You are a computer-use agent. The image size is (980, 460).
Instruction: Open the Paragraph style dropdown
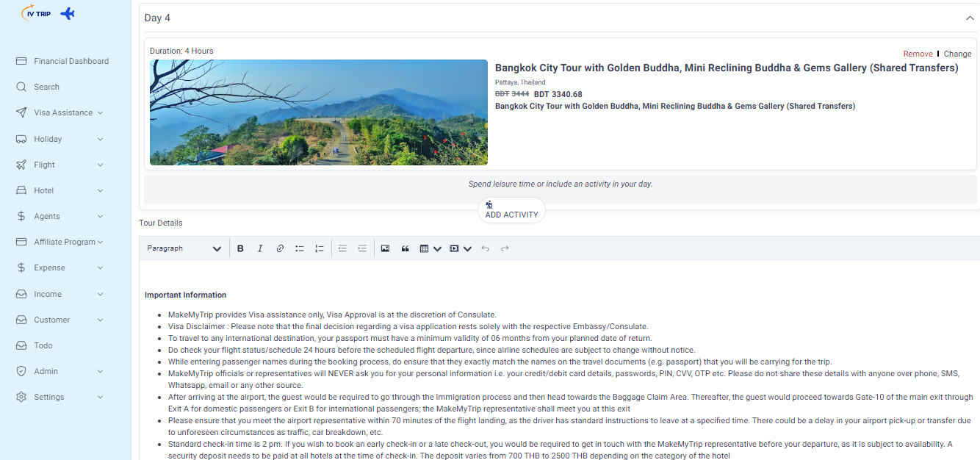tap(184, 248)
